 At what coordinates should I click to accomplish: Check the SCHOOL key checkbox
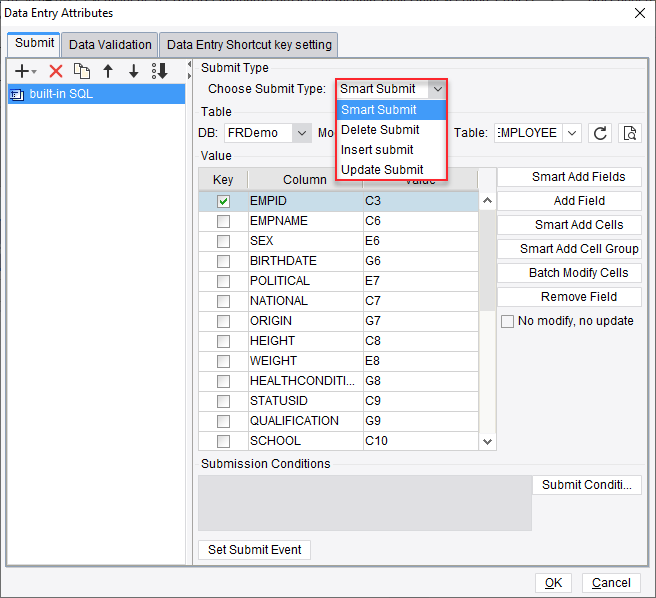click(223, 441)
